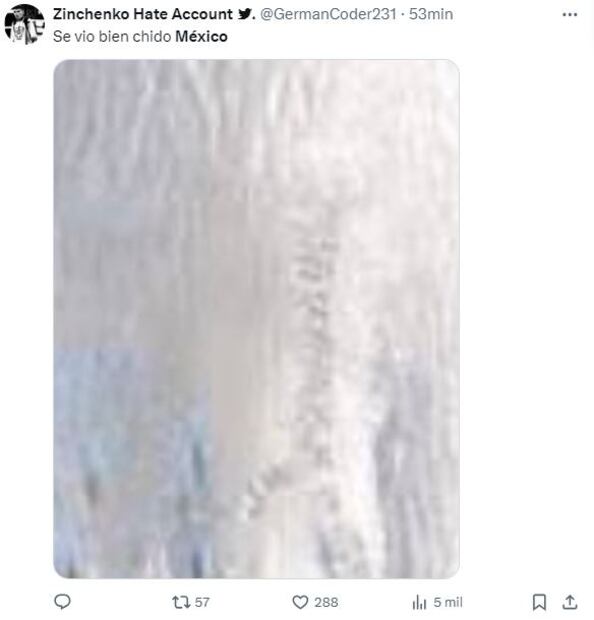Retweet using the arrows icon
The height and width of the screenshot is (620, 594).
(x=182, y=602)
